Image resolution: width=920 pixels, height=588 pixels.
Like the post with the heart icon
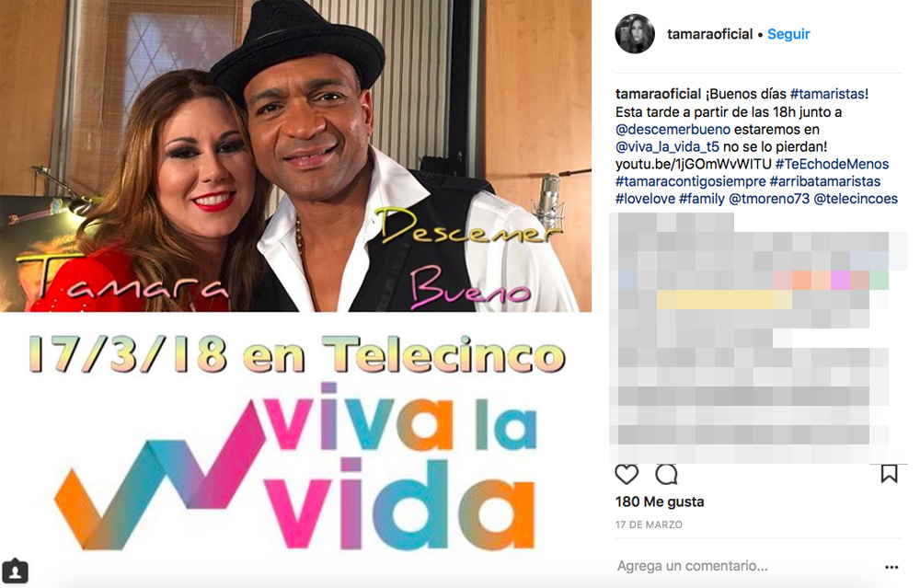626,474
